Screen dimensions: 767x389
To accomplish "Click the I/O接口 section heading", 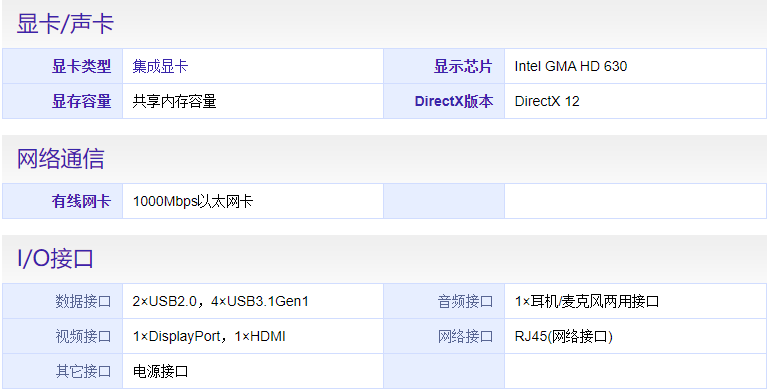I will 55,258.
